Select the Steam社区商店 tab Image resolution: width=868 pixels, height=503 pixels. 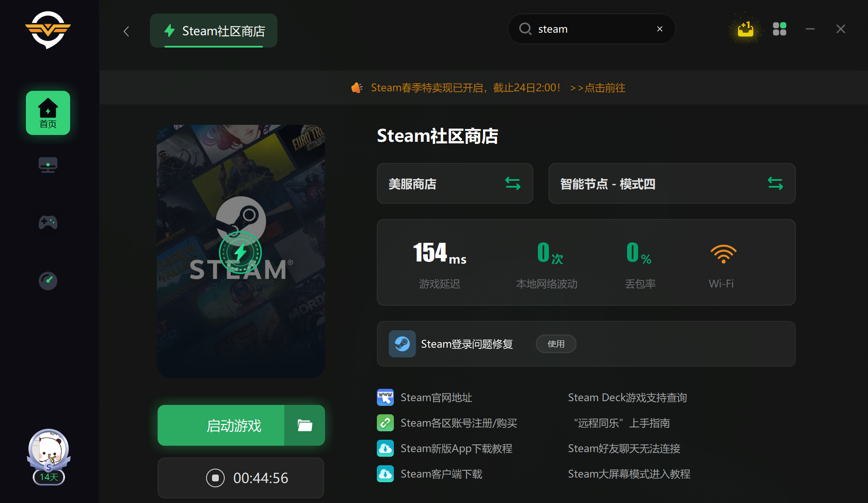tap(214, 31)
